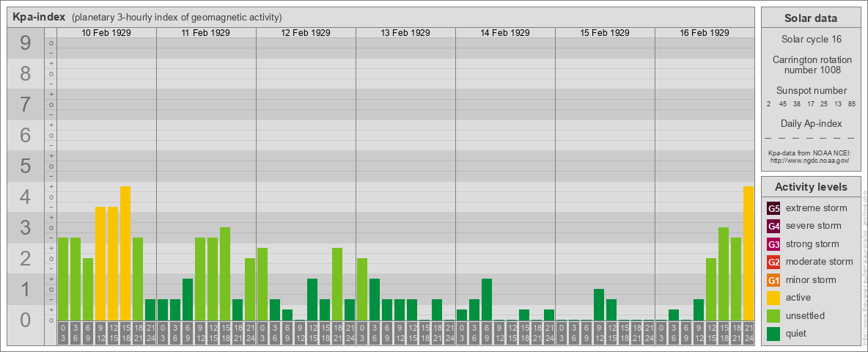Click the 10 Feb 0-3 green bar
Viewport: 868px width, 352px height.
point(63,279)
